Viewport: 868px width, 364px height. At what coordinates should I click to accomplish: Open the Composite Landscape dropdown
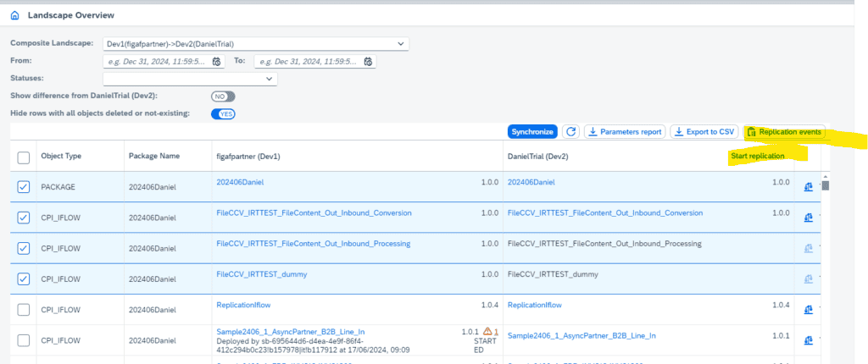pyautogui.click(x=256, y=44)
